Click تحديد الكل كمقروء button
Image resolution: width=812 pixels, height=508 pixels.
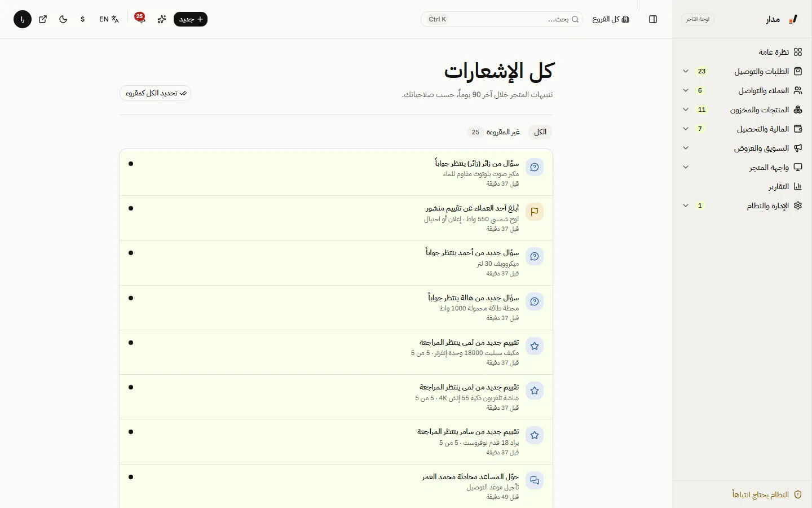(x=156, y=93)
